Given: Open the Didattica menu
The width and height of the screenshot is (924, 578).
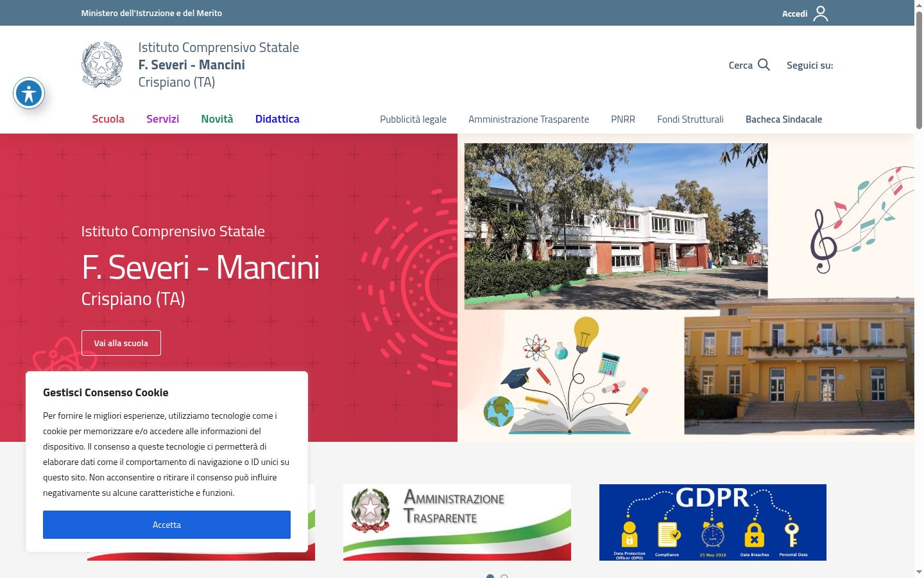Looking at the screenshot, I should tap(277, 119).
